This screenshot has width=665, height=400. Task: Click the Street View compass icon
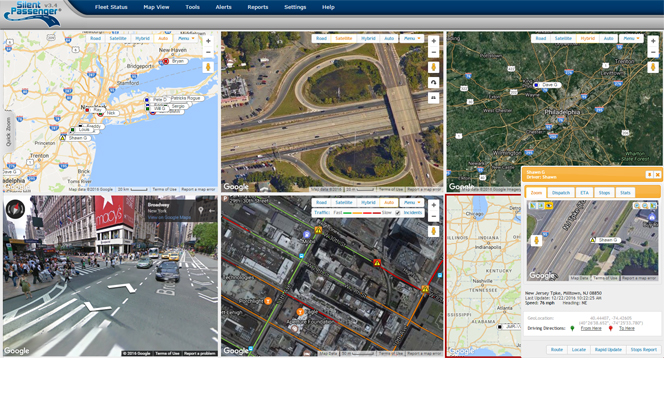point(15,209)
